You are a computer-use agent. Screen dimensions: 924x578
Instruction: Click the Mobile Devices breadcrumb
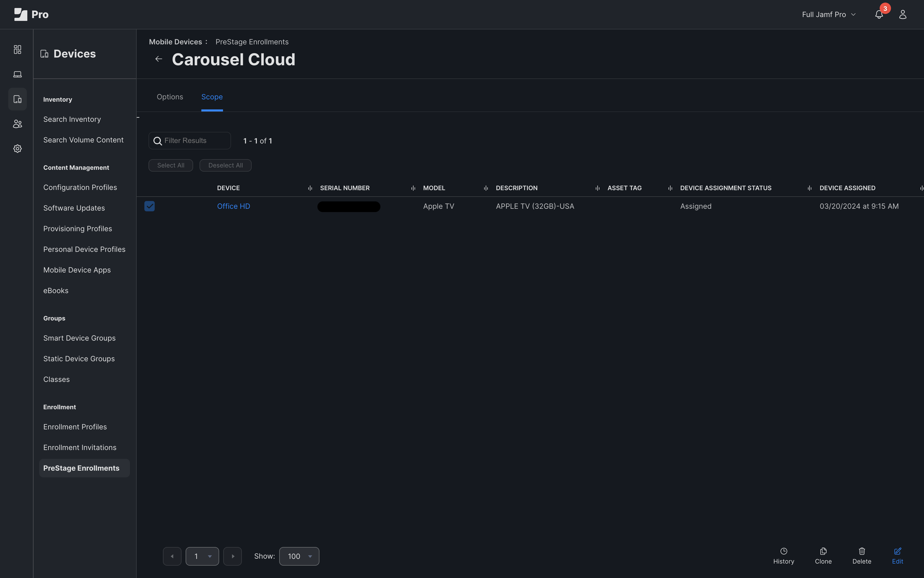(x=175, y=42)
